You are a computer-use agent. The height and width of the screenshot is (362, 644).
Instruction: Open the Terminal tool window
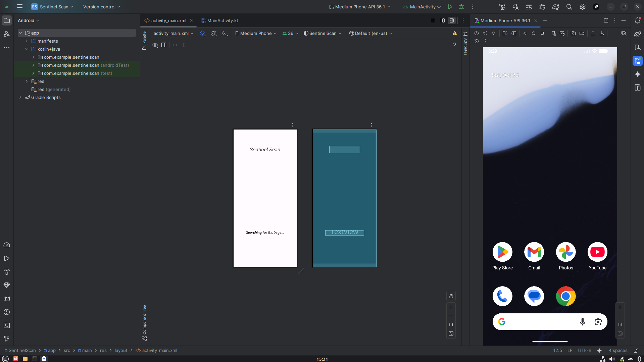coord(7,325)
